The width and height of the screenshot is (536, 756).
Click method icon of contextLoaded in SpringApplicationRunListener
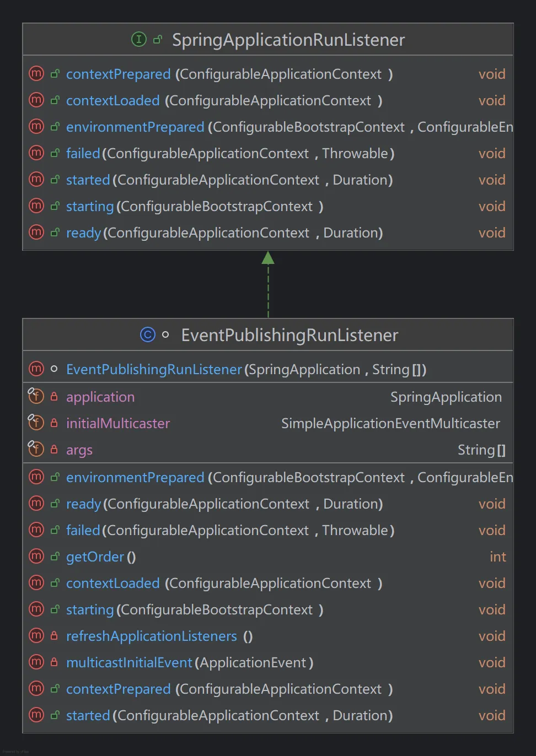pos(36,100)
